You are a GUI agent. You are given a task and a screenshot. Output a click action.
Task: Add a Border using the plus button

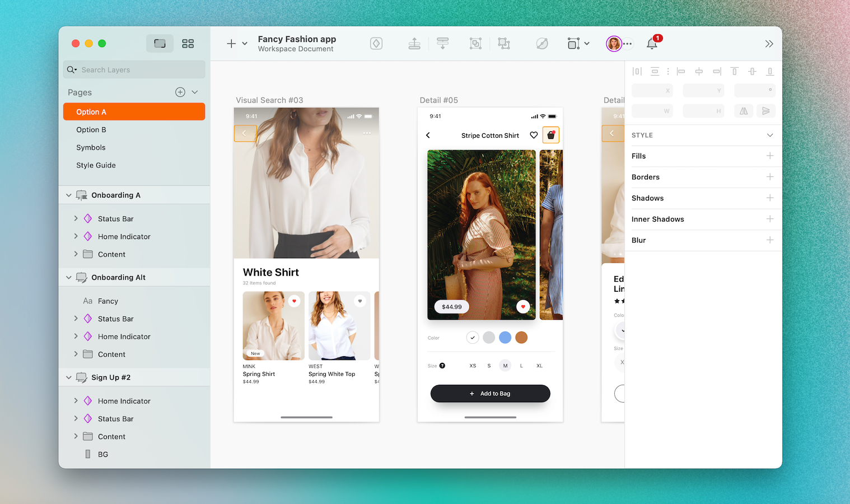(x=769, y=177)
